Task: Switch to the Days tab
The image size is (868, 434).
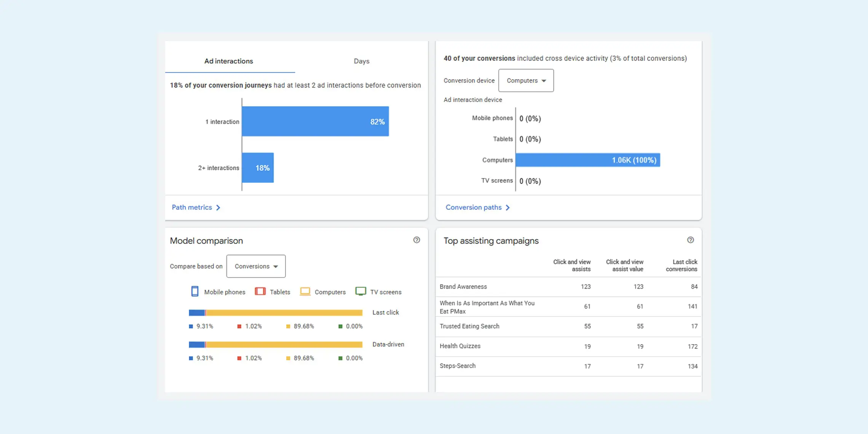Action: (361, 61)
